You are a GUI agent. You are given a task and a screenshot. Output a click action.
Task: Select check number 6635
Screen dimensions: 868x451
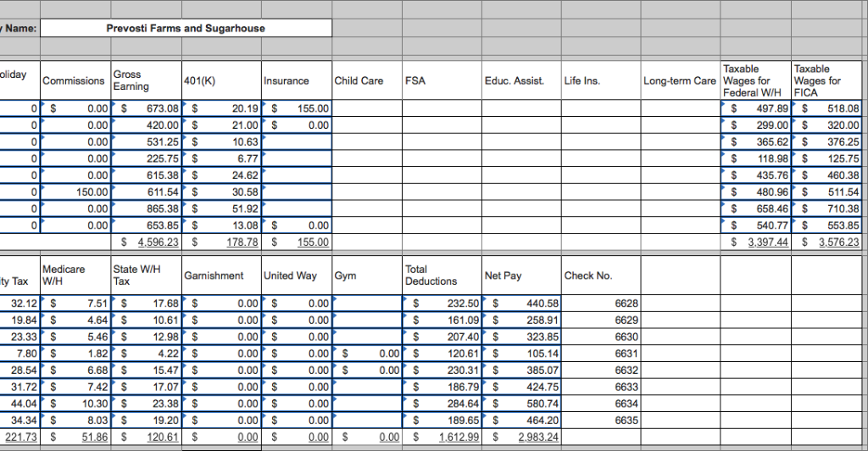pos(601,420)
